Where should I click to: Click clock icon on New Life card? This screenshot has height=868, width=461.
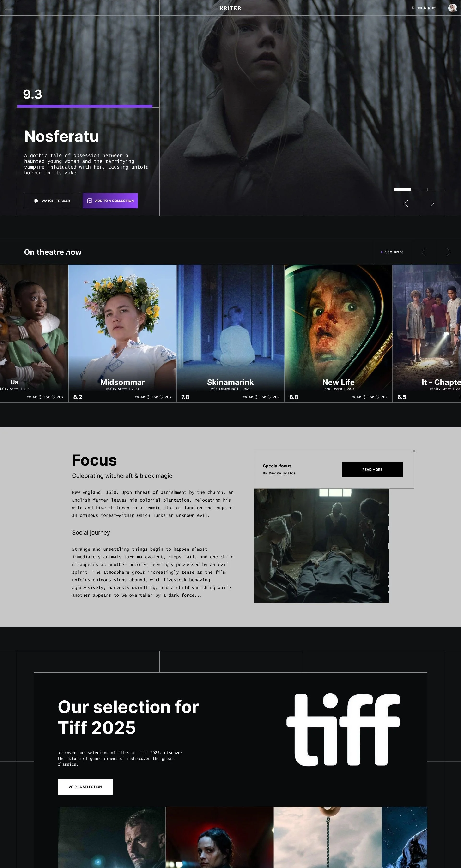364,397
